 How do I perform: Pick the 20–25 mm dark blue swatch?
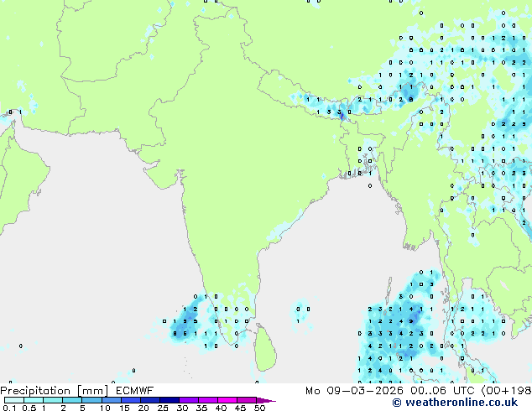pos(150,400)
